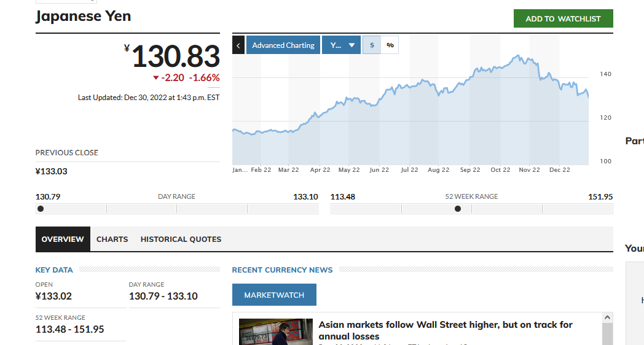Click the Key Data heading
This screenshot has width=644, height=345.
(x=54, y=270)
